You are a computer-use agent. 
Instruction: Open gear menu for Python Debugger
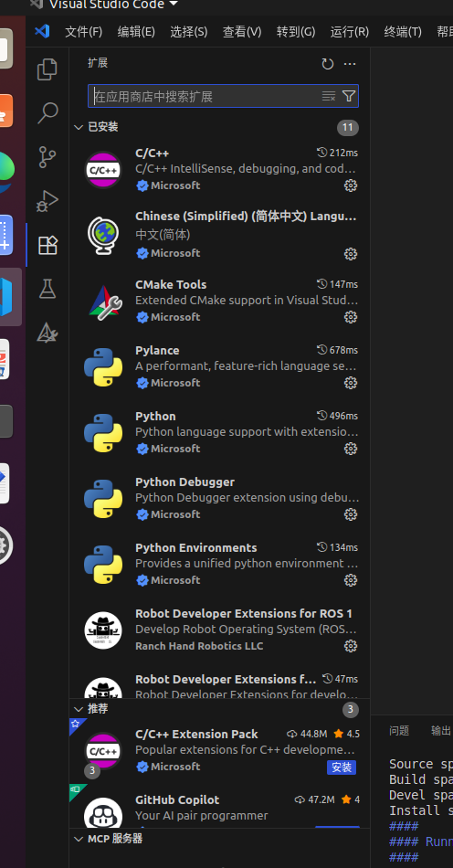[351, 514]
